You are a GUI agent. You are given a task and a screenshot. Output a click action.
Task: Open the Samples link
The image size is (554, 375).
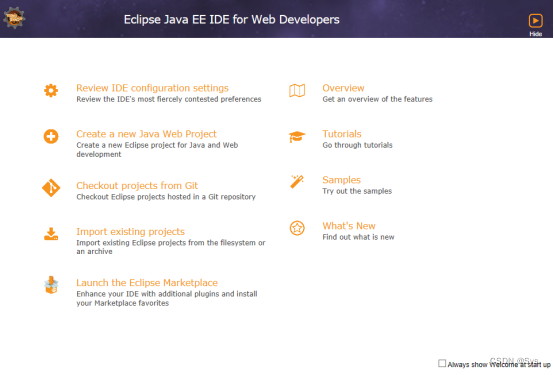coord(341,180)
